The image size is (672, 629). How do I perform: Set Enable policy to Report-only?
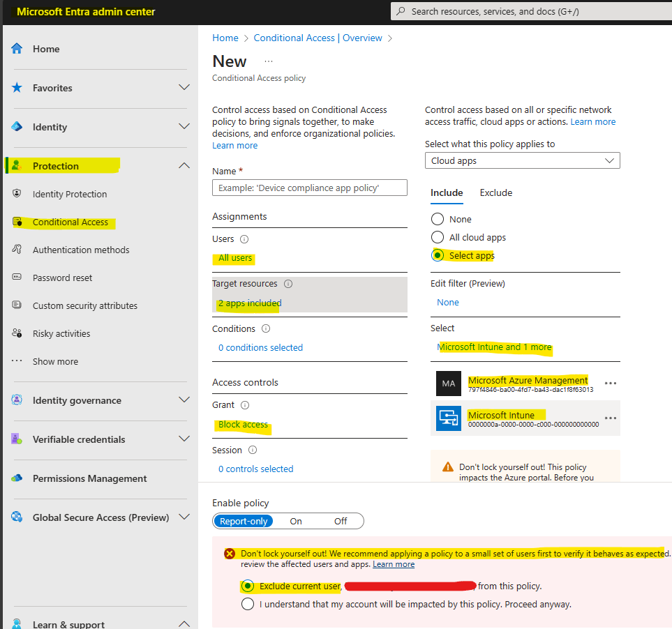pyautogui.click(x=244, y=521)
